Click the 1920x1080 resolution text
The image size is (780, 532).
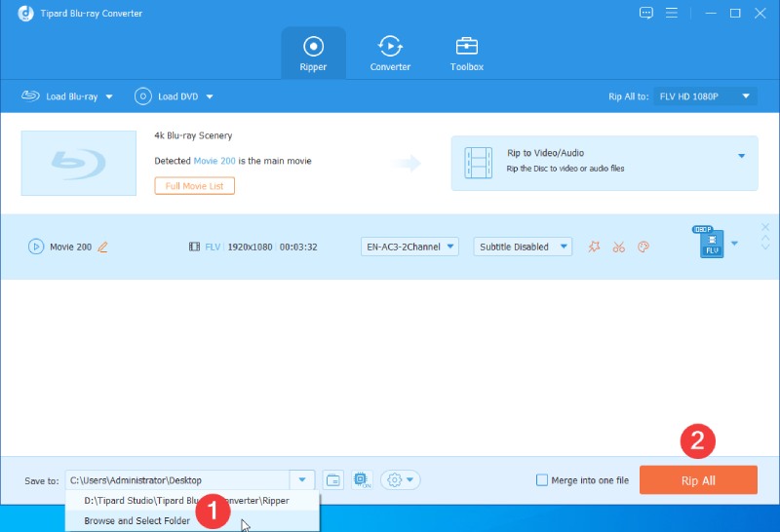click(251, 247)
